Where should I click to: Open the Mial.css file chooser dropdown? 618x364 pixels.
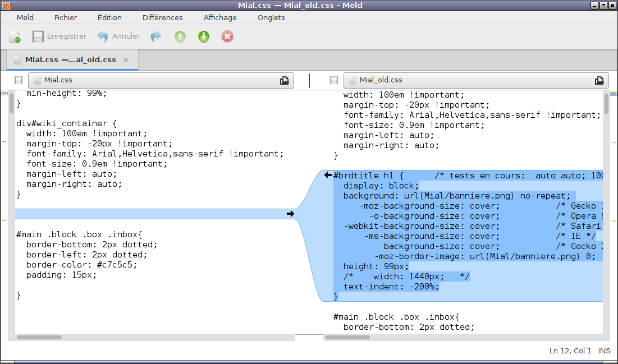[x=161, y=80]
